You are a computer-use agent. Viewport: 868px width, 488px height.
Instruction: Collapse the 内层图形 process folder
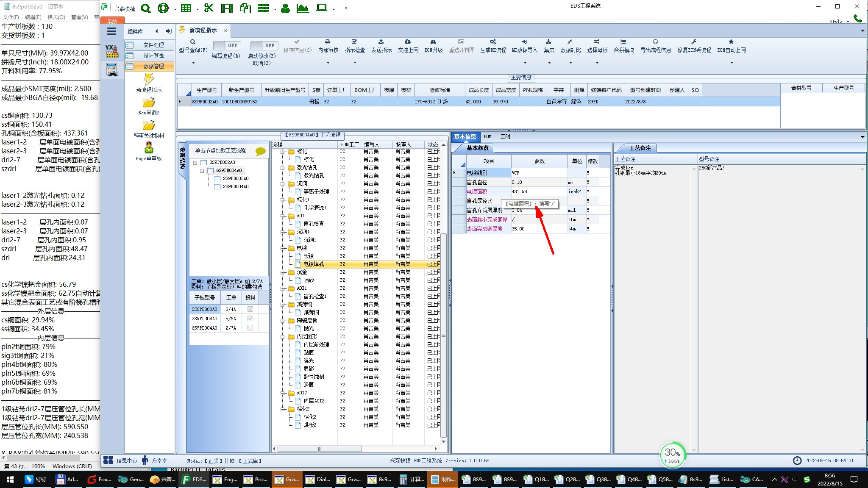(283, 337)
